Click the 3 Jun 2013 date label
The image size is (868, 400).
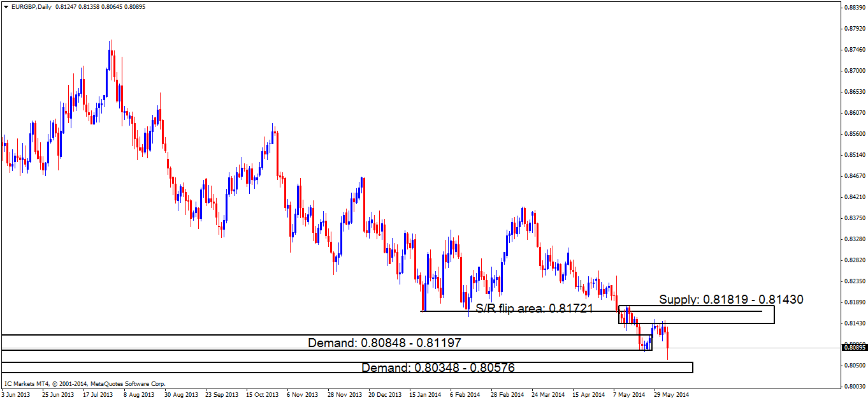(x=15, y=394)
